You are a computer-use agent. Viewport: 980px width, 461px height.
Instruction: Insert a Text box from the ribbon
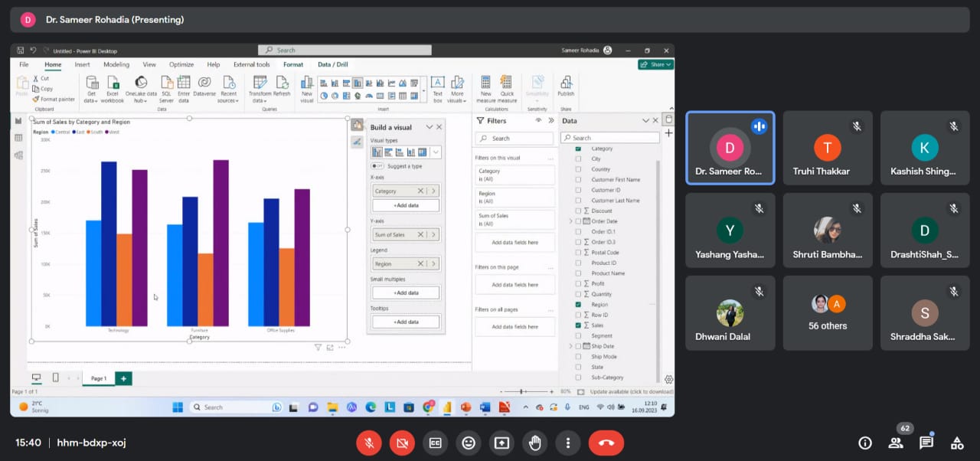[x=437, y=88]
